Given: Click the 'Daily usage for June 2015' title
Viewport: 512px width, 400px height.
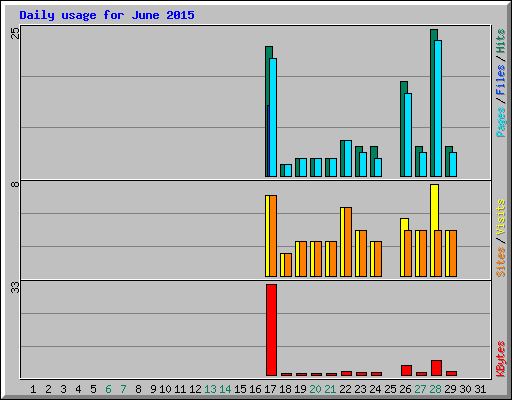Looking at the screenshot, I should coord(107,15).
